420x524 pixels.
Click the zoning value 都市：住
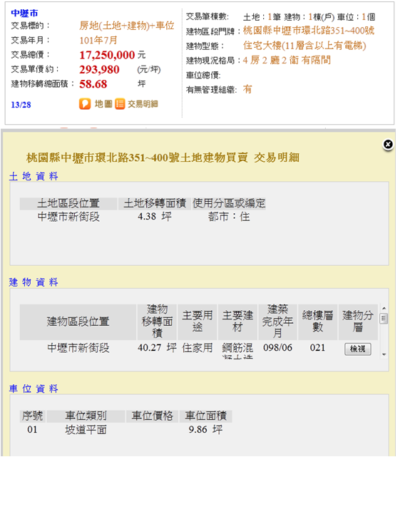coord(229,217)
